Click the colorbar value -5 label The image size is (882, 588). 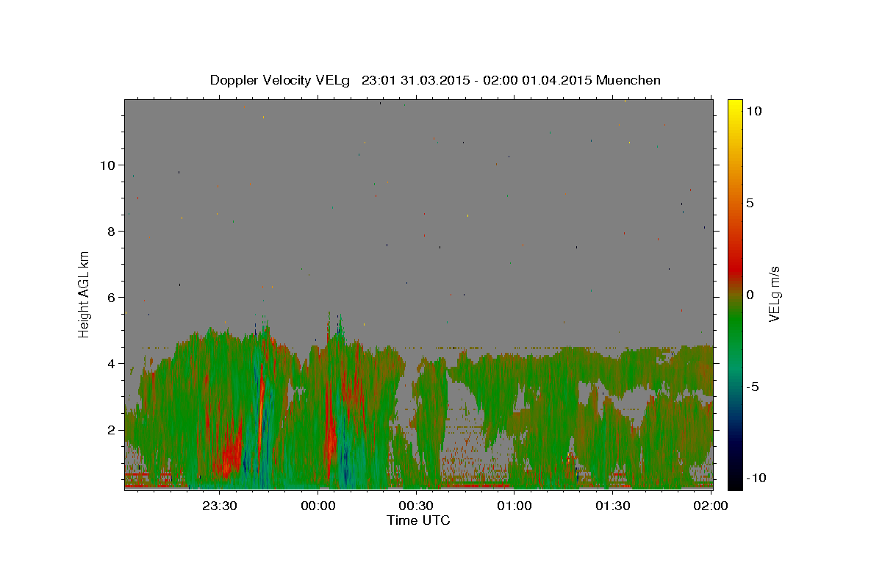click(x=753, y=387)
